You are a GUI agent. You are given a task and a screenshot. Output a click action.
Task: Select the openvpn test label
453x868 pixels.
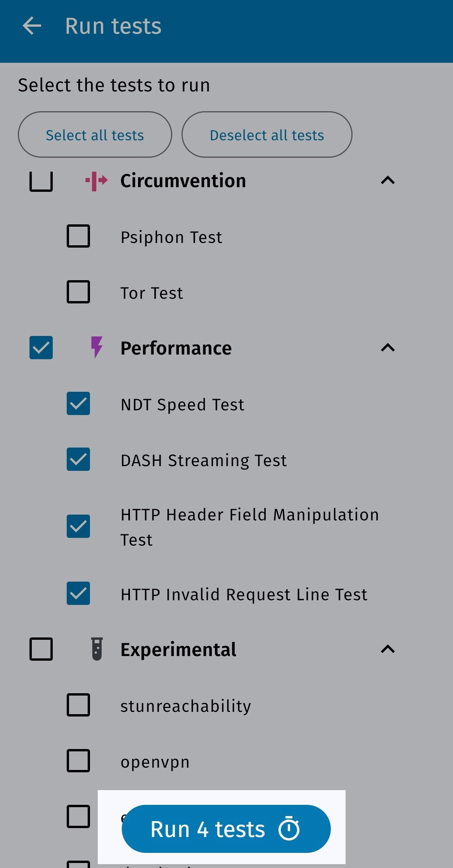tap(155, 762)
